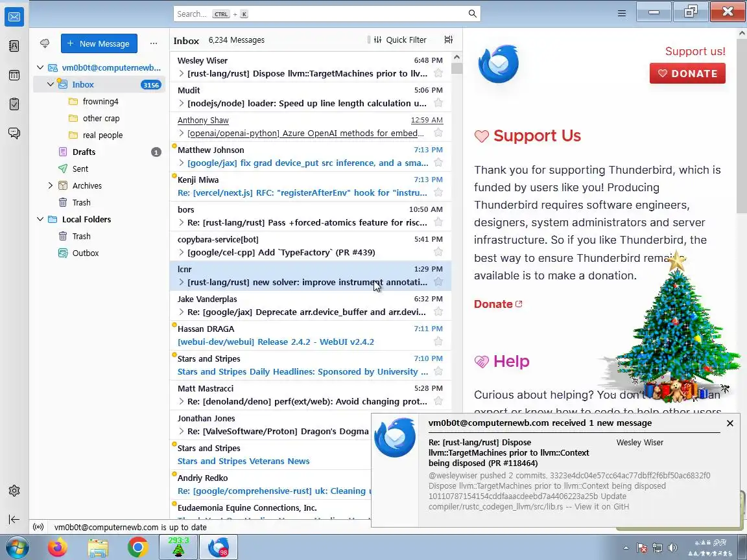Viewport: 747px width, 560px height.
Task: Open message list display options icon
Action: click(448, 40)
